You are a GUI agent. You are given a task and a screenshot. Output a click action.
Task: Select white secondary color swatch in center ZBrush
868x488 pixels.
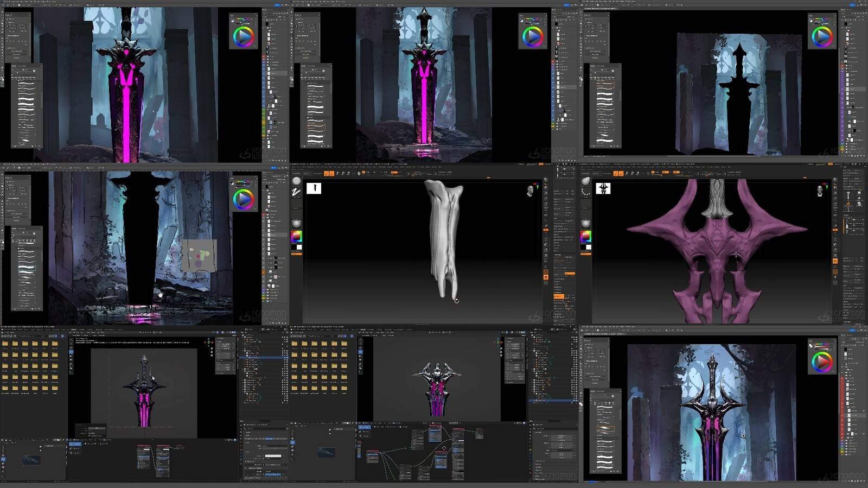[299, 247]
